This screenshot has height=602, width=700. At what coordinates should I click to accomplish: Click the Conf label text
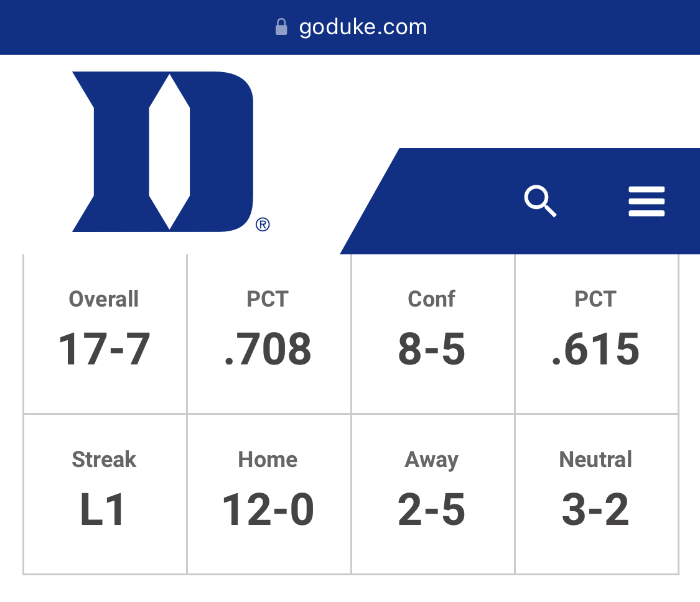432,299
